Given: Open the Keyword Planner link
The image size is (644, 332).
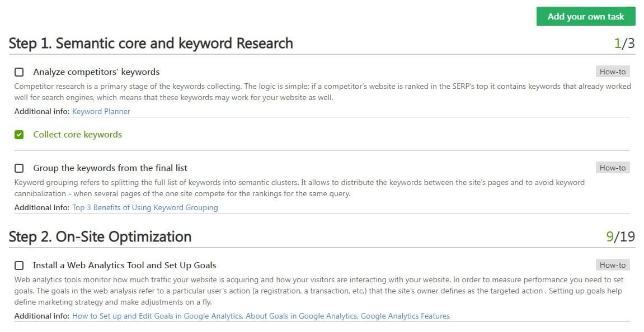Looking at the screenshot, I should coord(101,111).
